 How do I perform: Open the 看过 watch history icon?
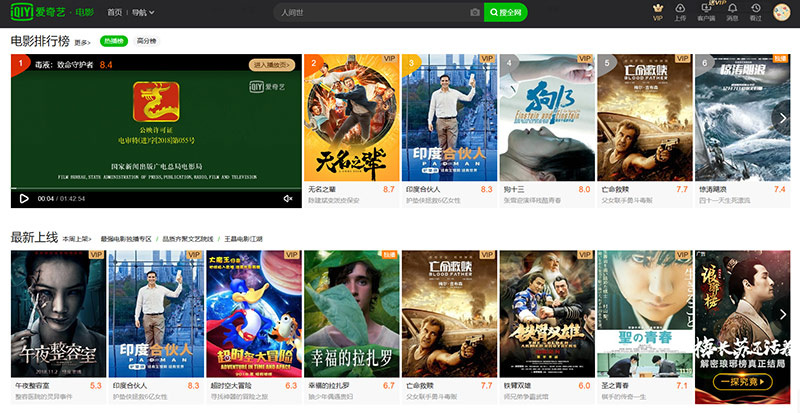tap(756, 12)
